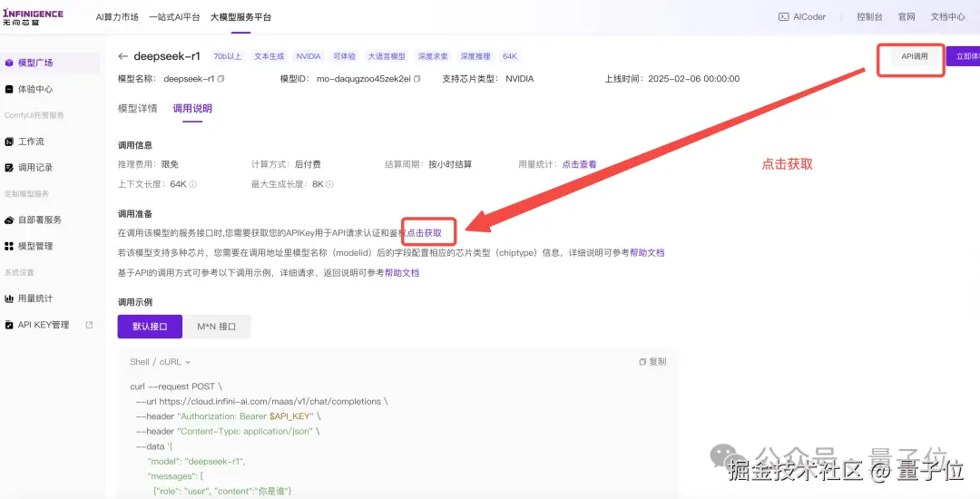Copy the model ID mo-daqugzoo45zek2ei
The width and height of the screenshot is (980, 499).
pyautogui.click(x=417, y=79)
